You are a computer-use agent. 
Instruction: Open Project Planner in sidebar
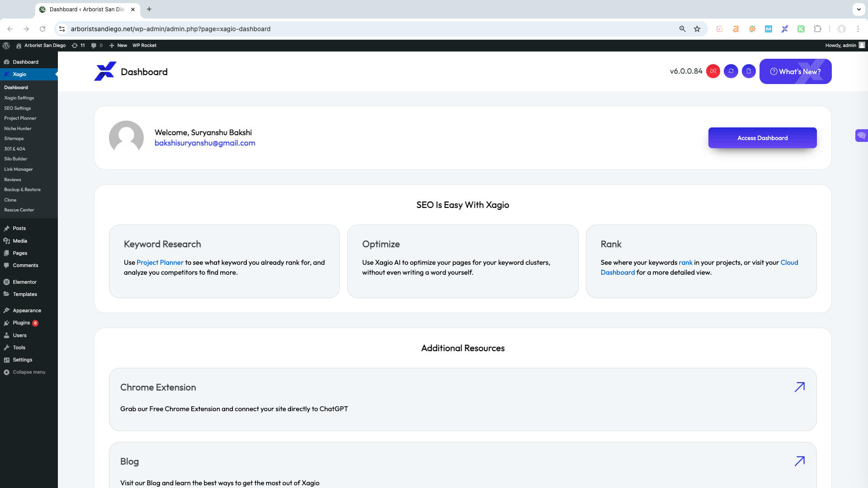20,118
